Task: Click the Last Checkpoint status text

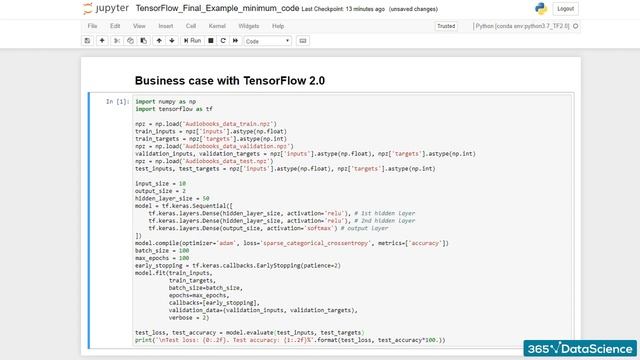Action: 343,9
